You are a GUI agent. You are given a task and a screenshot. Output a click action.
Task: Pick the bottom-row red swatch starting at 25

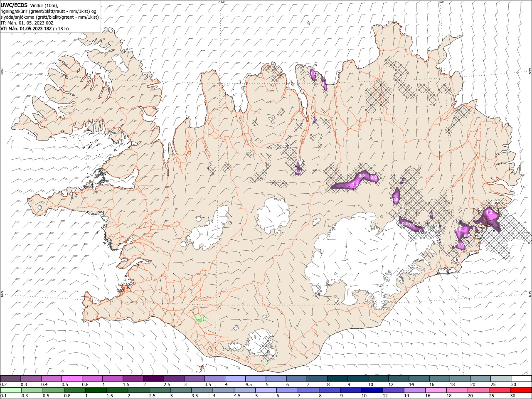[500, 390]
